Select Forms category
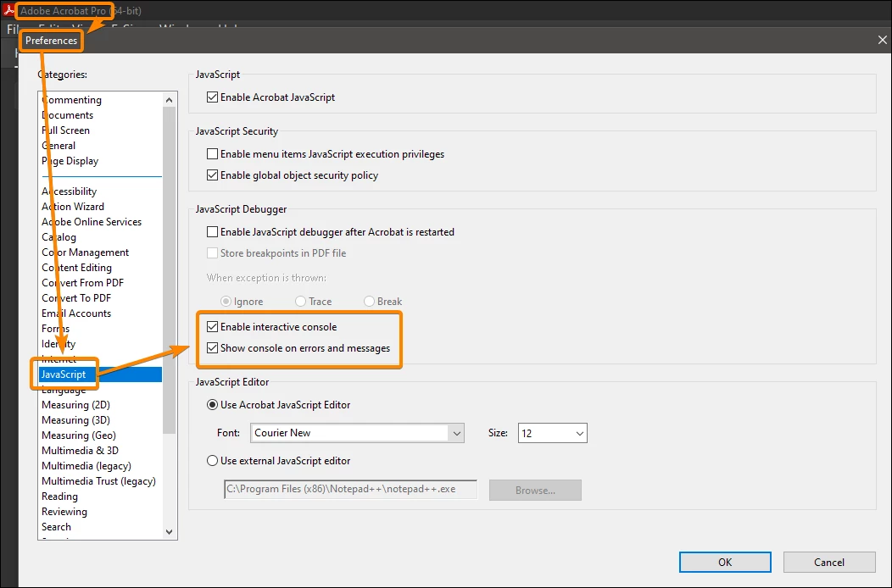 point(55,329)
